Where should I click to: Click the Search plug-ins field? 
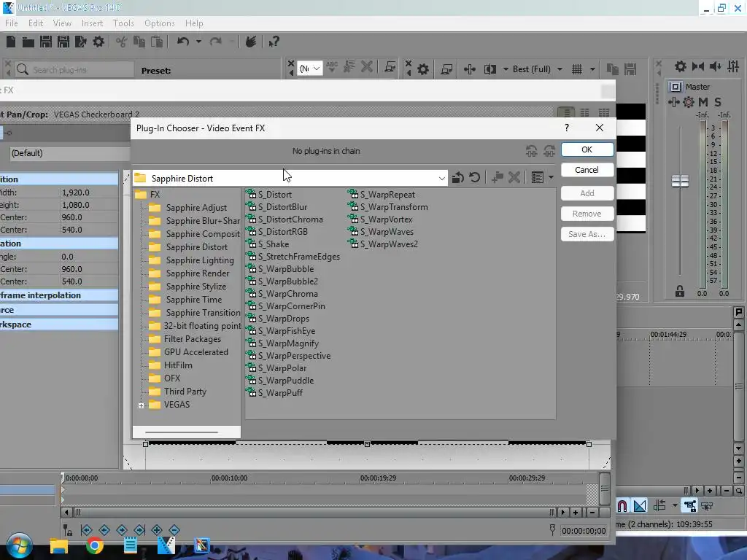pyautogui.click(x=74, y=70)
